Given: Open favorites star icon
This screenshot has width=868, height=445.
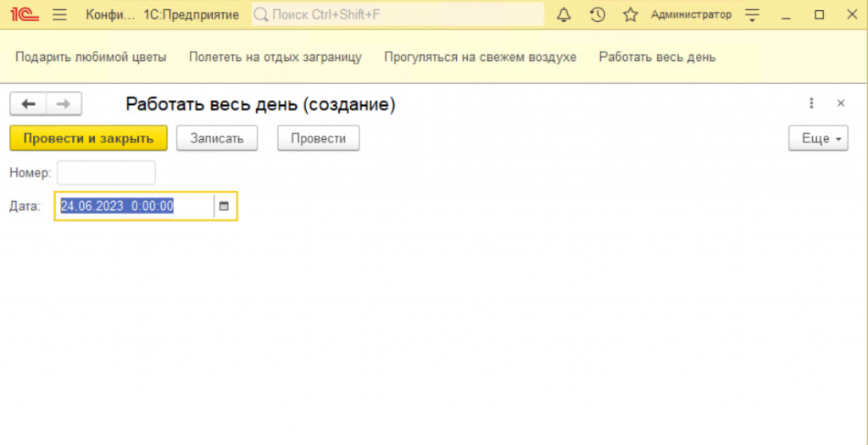Looking at the screenshot, I should pos(630,14).
